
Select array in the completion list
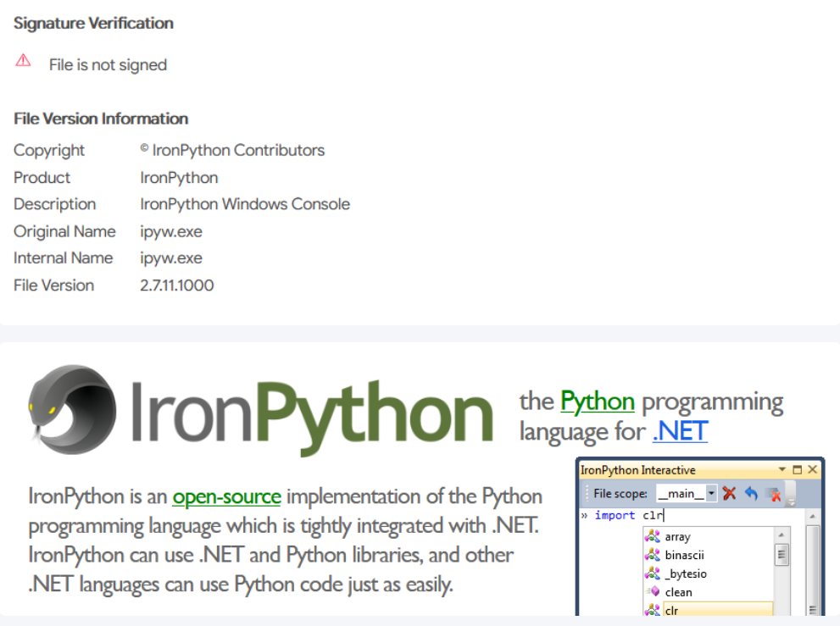tap(677, 536)
